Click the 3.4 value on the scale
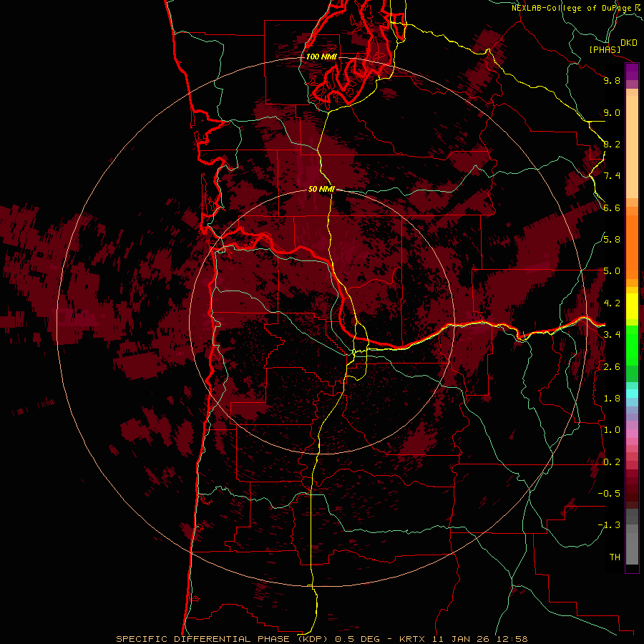Screen dimensions: 644x644 click(x=612, y=335)
